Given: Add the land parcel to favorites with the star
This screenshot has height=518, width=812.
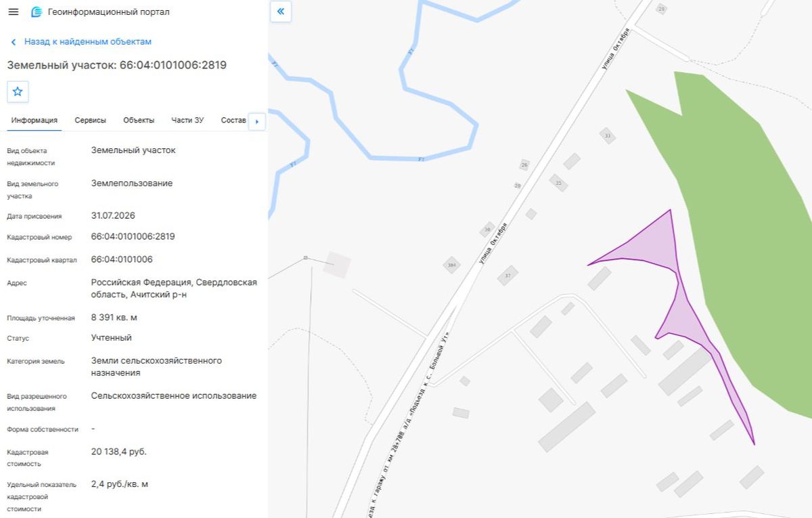Looking at the screenshot, I should [x=18, y=91].
